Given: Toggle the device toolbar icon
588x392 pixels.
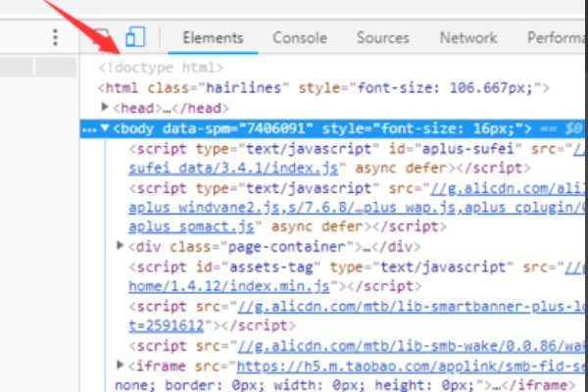Looking at the screenshot, I should pos(133,38).
